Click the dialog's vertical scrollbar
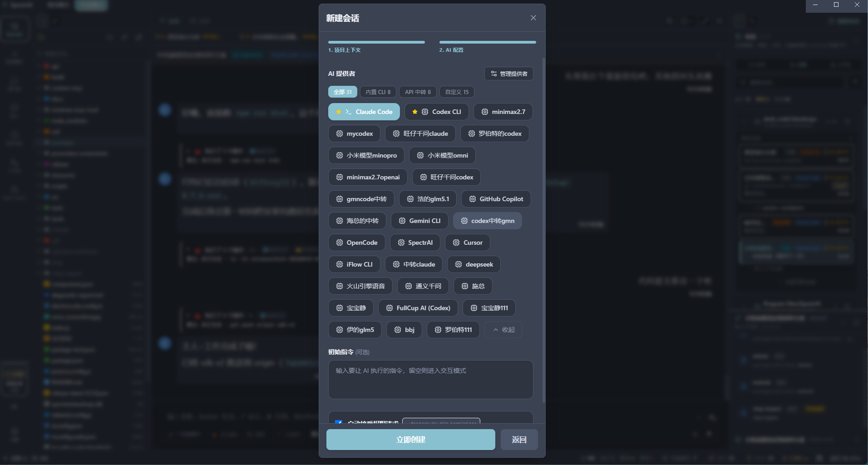This screenshot has width=868, height=465. point(544,227)
